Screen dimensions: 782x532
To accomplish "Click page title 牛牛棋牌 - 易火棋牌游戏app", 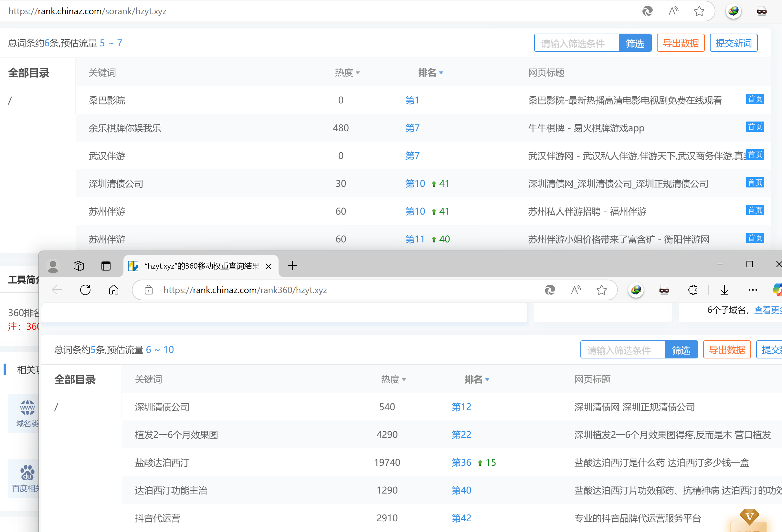I will point(586,128).
